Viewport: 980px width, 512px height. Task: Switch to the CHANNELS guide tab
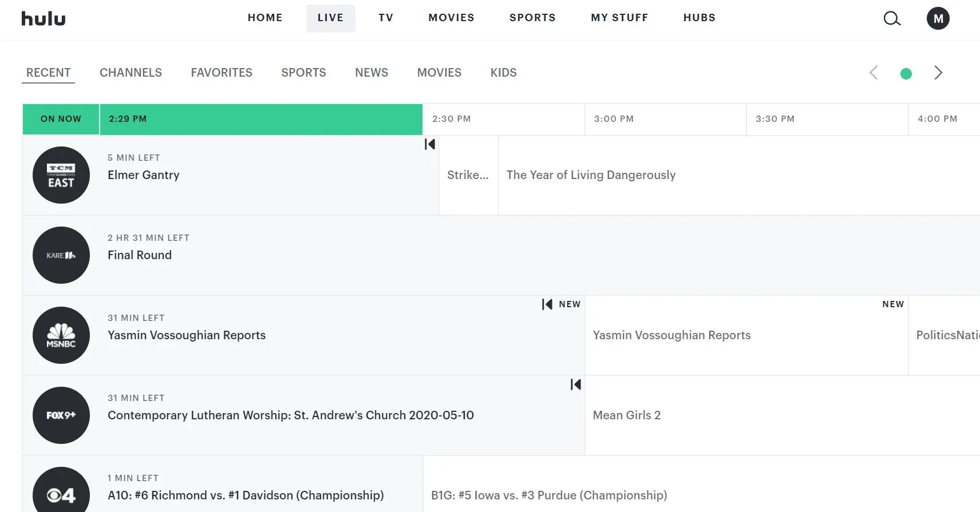click(131, 73)
